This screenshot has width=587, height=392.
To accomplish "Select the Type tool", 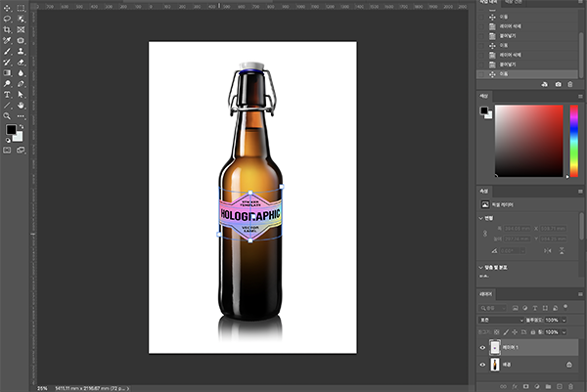I will point(8,95).
